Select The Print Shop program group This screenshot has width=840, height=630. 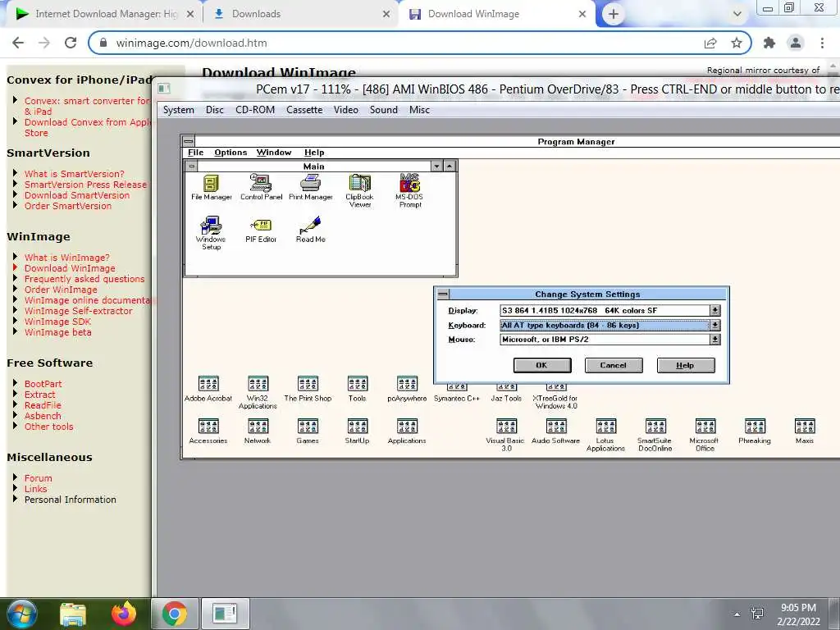point(308,389)
